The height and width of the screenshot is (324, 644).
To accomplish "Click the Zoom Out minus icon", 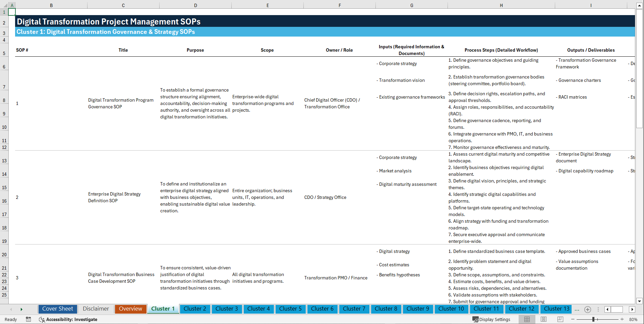I will pos(573,319).
